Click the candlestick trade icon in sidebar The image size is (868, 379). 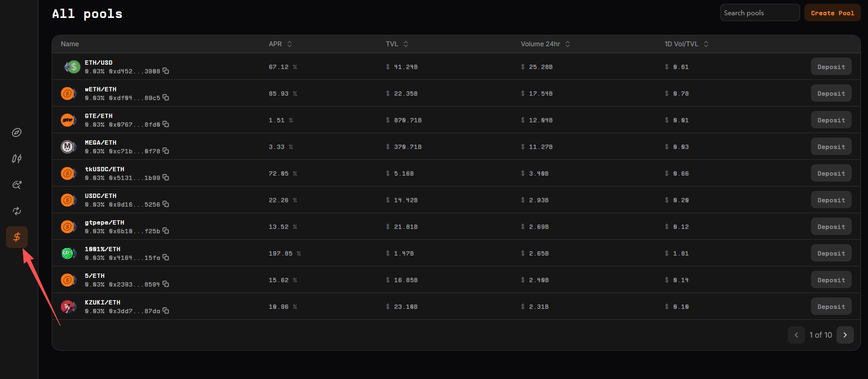(17, 159)
